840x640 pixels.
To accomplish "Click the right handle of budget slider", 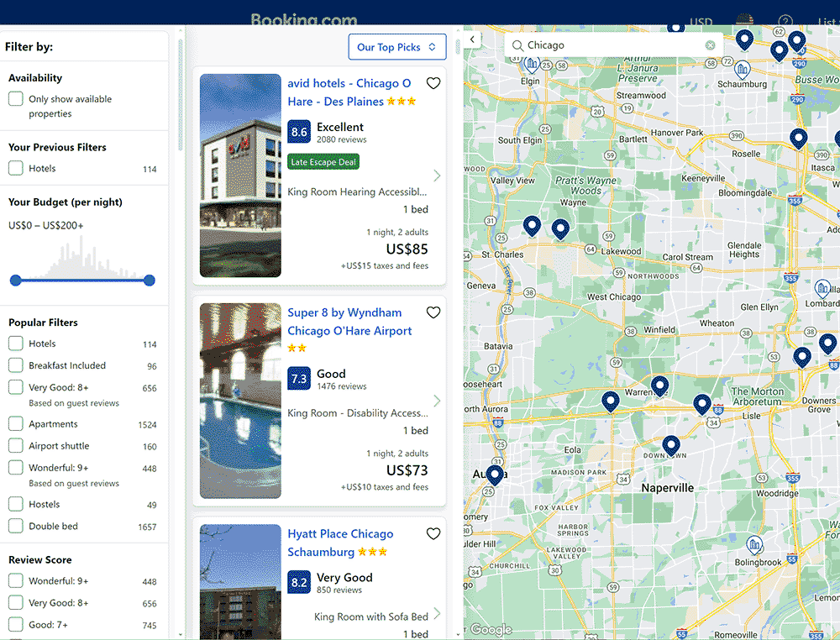I will click(x=150, y=281).
